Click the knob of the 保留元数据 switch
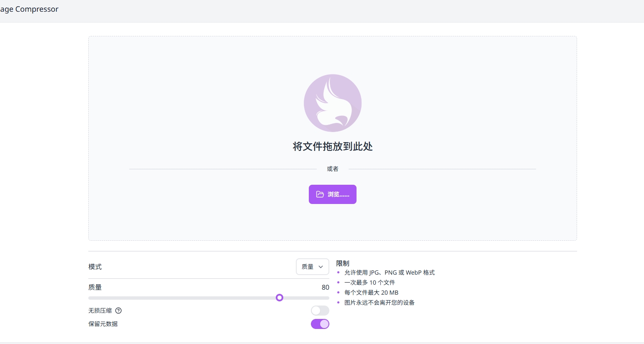 click(x=324, y=324)
